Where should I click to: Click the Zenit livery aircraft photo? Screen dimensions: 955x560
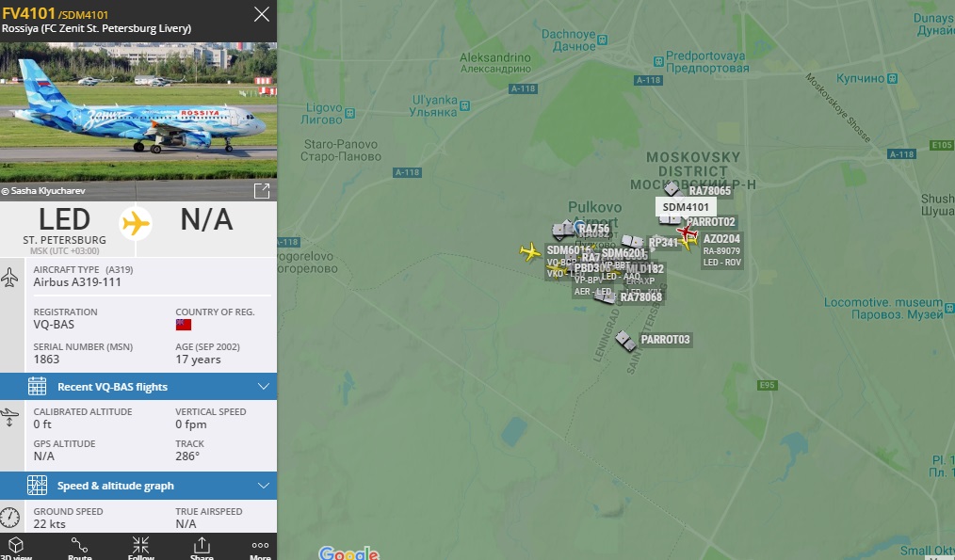(x=138, y=112)
